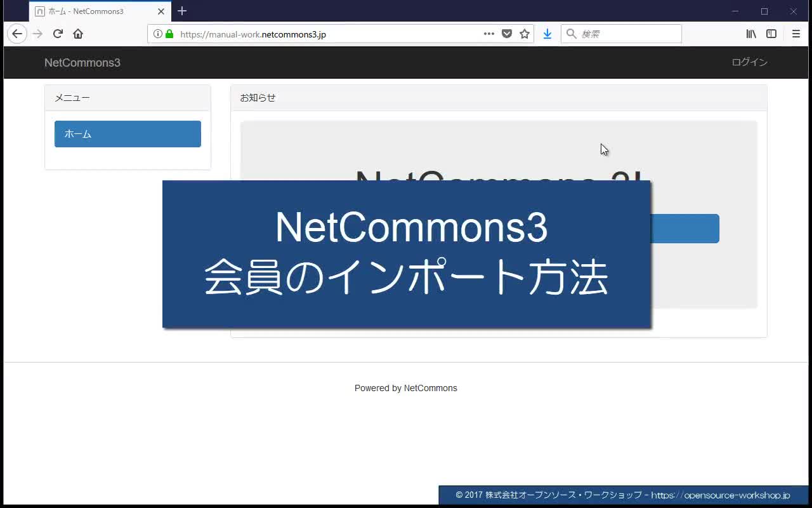Click the NetCommons3 site brand link
The width and height of the screenshot is (812, 508).
pos(82,62)
